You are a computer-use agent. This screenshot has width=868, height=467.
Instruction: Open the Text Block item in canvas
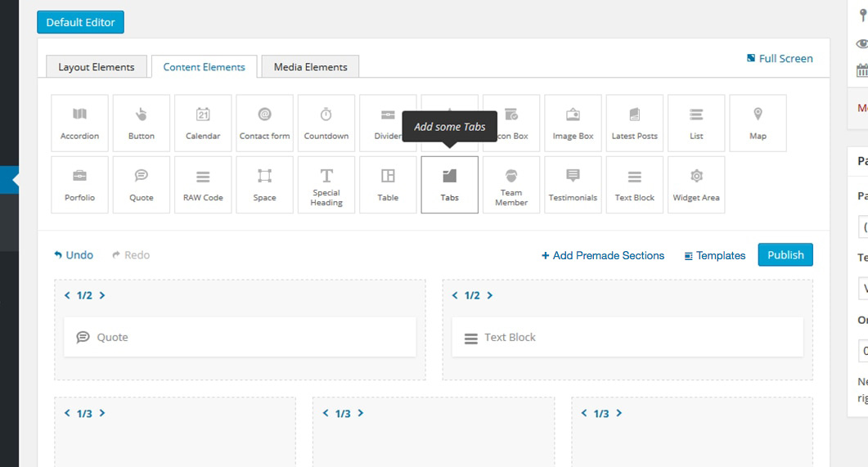pos(627,337)
